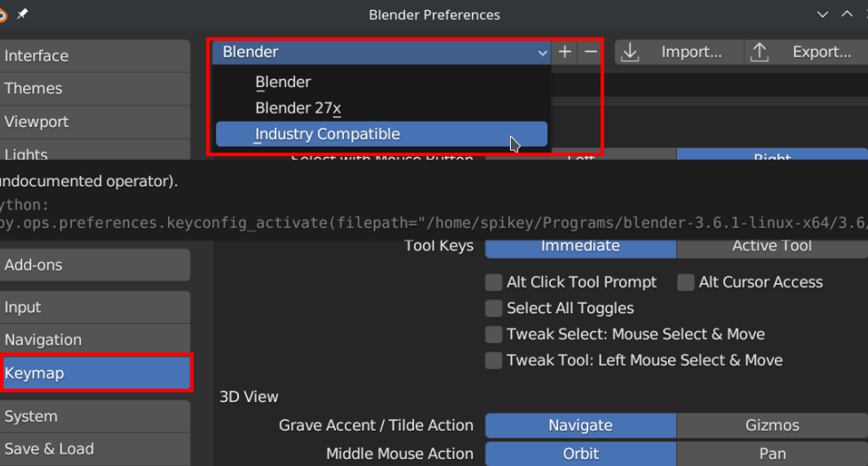Viewport: 868px width, 466px height.
Task: Click the pin icon in the title bar
Action: tap(22, 14)
